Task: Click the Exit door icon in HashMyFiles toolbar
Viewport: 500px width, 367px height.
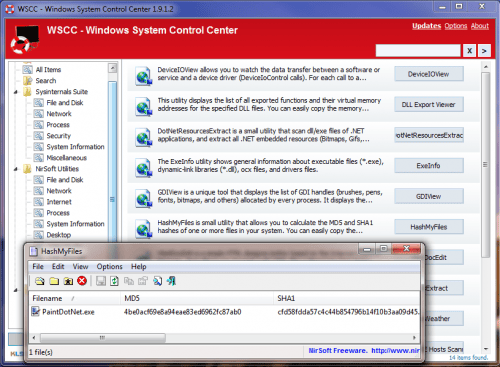Action: 171,281
